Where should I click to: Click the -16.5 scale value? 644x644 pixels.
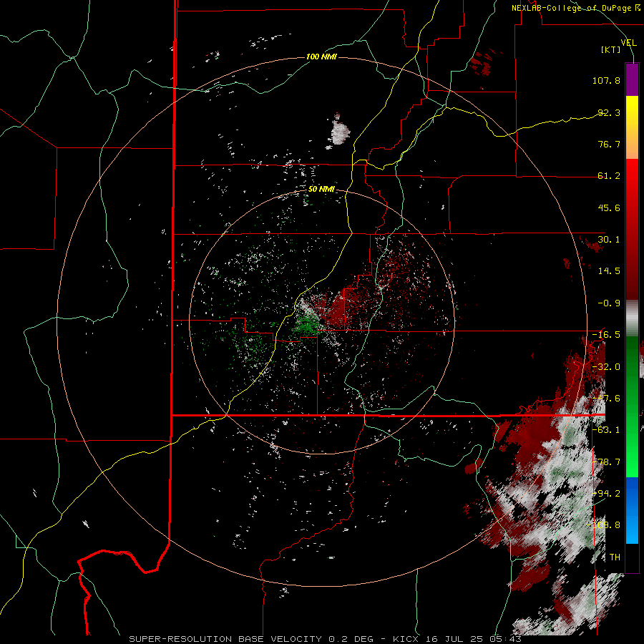pyautogui.click(x=606, y=335)
